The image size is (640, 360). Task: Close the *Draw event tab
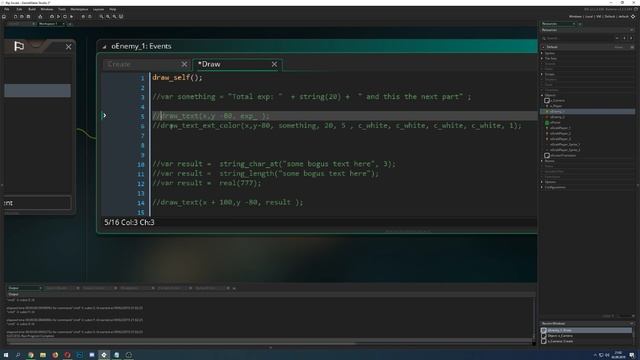(x=274, y=64)
